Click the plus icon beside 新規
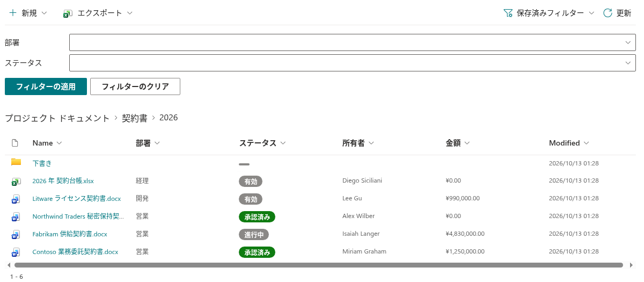 click(x=13, y=13)
